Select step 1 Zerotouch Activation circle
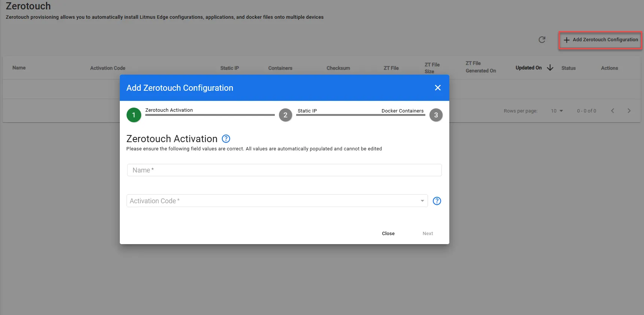 pyautogui.click(x=134, y=115)
